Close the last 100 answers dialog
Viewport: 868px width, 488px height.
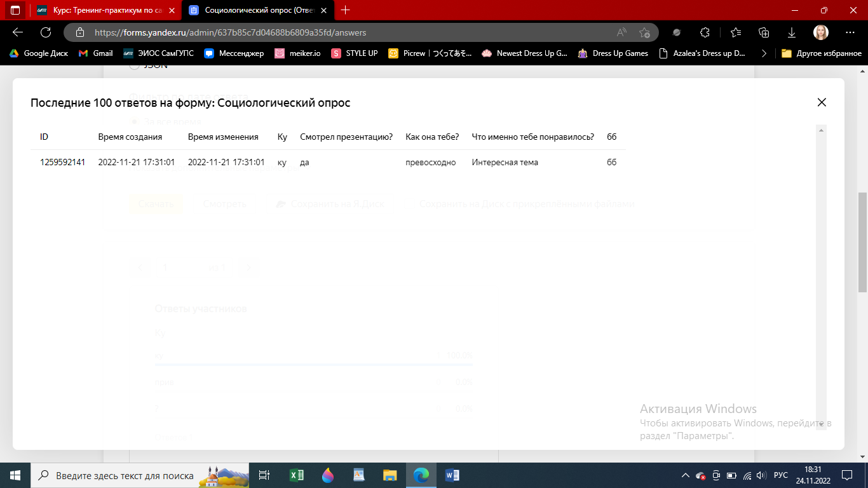822,102
